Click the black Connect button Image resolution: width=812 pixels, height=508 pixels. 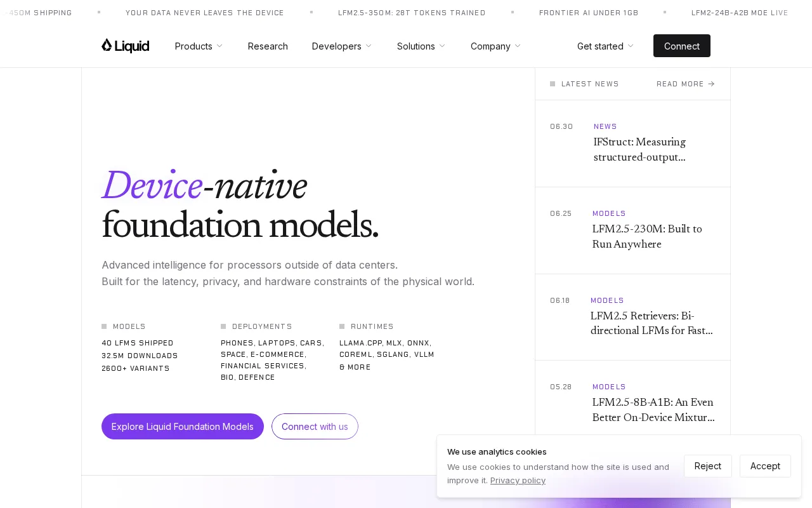682,46
